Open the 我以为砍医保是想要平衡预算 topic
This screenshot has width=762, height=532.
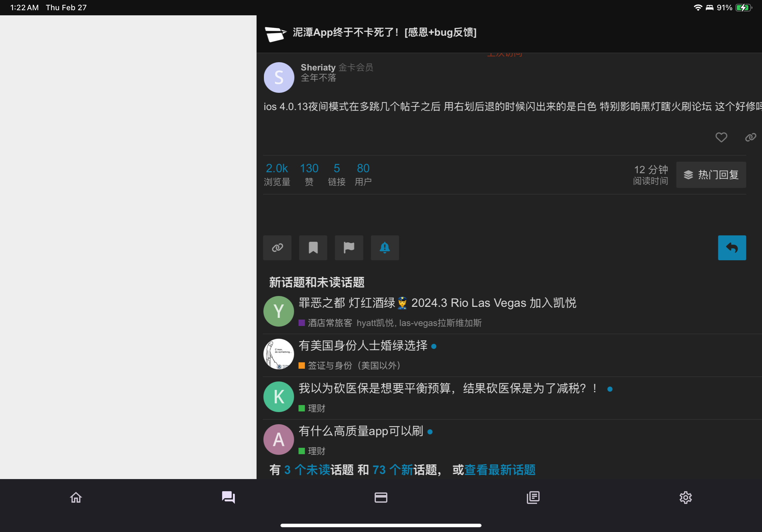(x=448, y=388)
